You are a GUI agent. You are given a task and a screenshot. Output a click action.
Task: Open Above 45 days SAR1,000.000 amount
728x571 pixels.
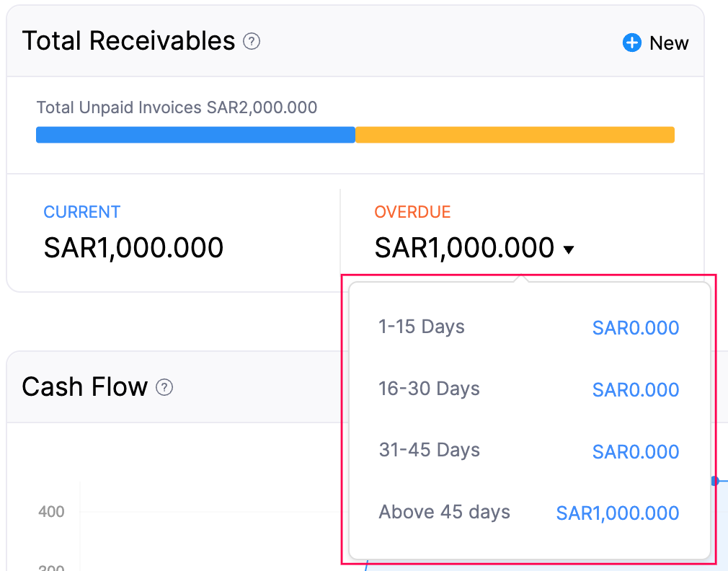point(617,513)
